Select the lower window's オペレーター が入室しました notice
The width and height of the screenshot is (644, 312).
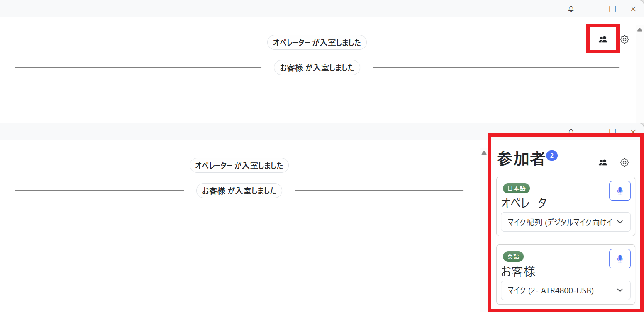pos(239,166)
